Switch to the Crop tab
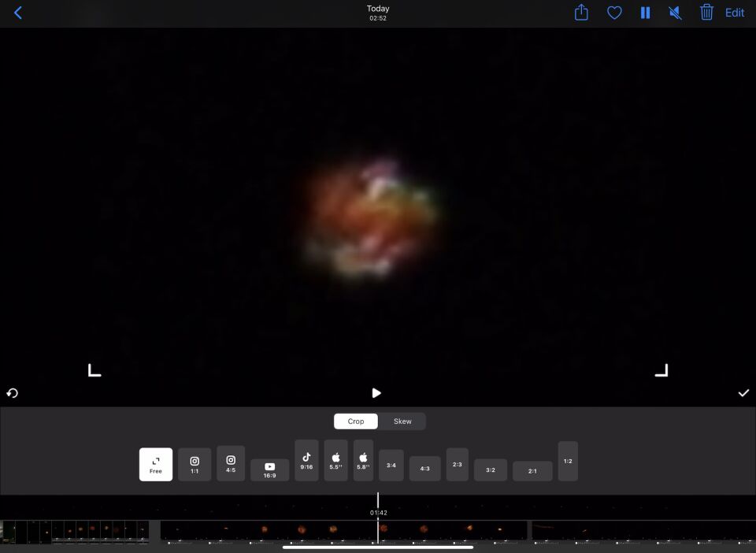756x553 pixels. coord(356,421)
